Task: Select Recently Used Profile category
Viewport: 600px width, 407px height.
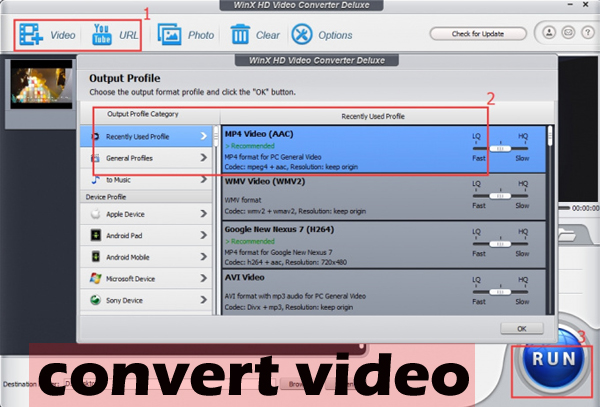Action: (146, 136)
